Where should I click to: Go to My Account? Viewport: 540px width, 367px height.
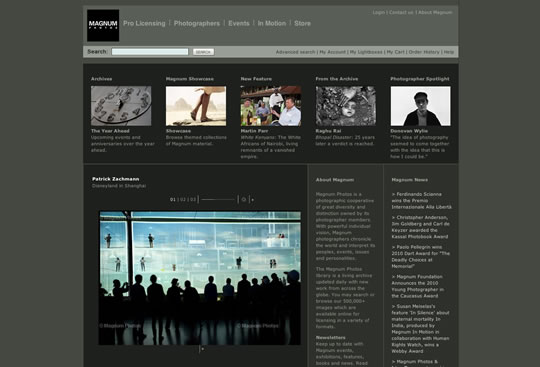pyautogui.click(x=332, y=52)
